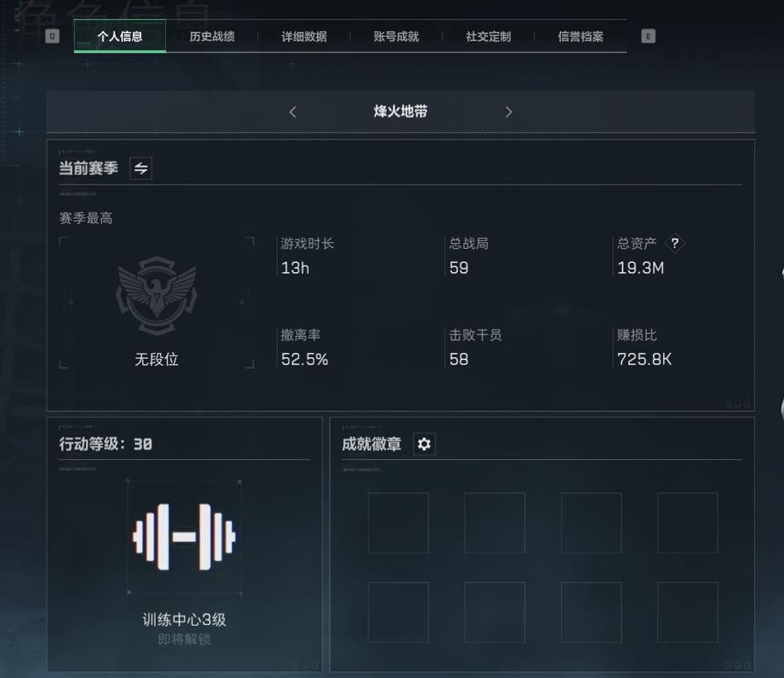Open the gear settings next to 成就徽章
This screenshot has height=678, width=784.
pos(424,444)
